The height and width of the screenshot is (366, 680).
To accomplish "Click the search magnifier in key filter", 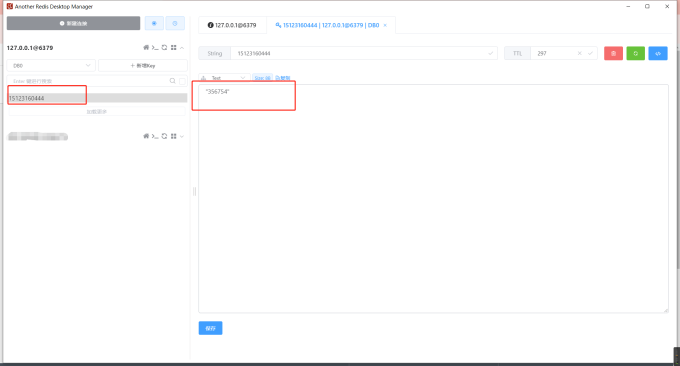I will [173, 81].
